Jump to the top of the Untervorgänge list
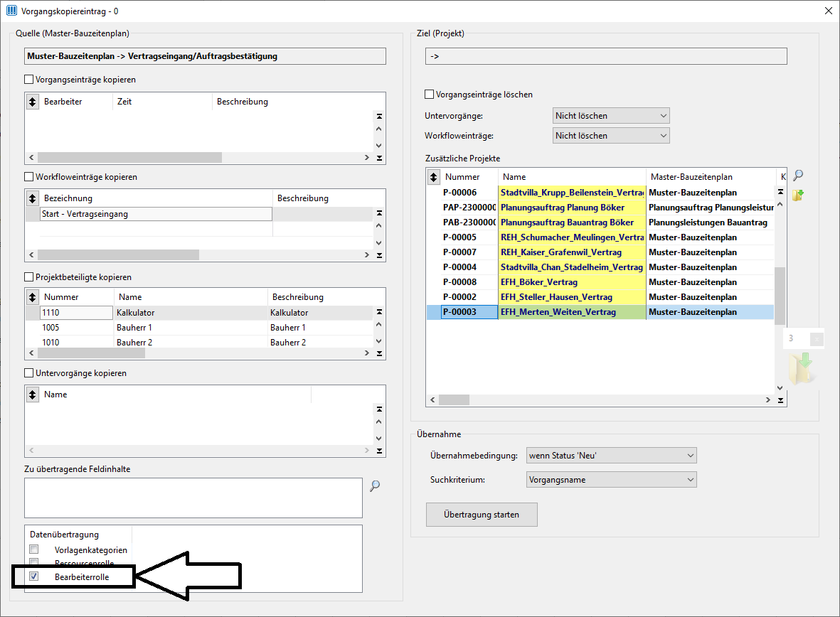Image resolution: width=840 pixels, height=617 pixels. click(x=379, y=409)
